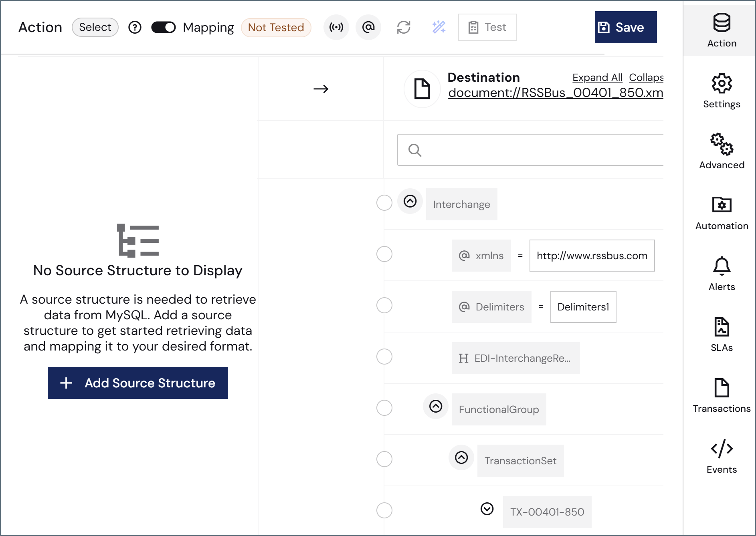Open the Events sidebar tab
The height and width of the screenshot is (536, 756).
pos(722,457)
